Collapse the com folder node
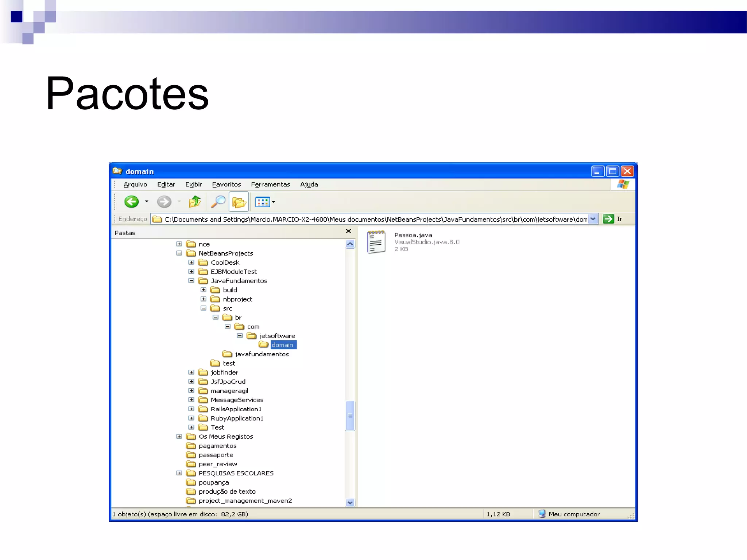This screenshot has height=560, width=747. 228,326
